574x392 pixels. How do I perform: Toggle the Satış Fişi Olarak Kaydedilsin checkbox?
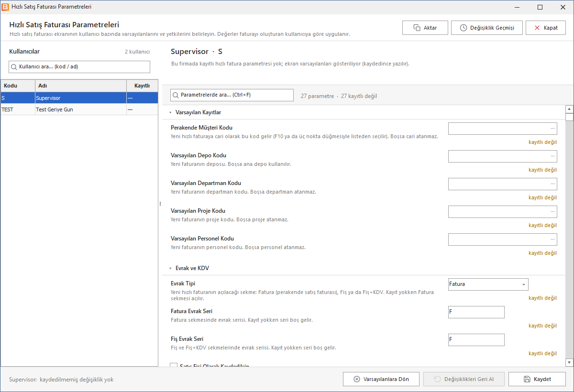(174, 366)
